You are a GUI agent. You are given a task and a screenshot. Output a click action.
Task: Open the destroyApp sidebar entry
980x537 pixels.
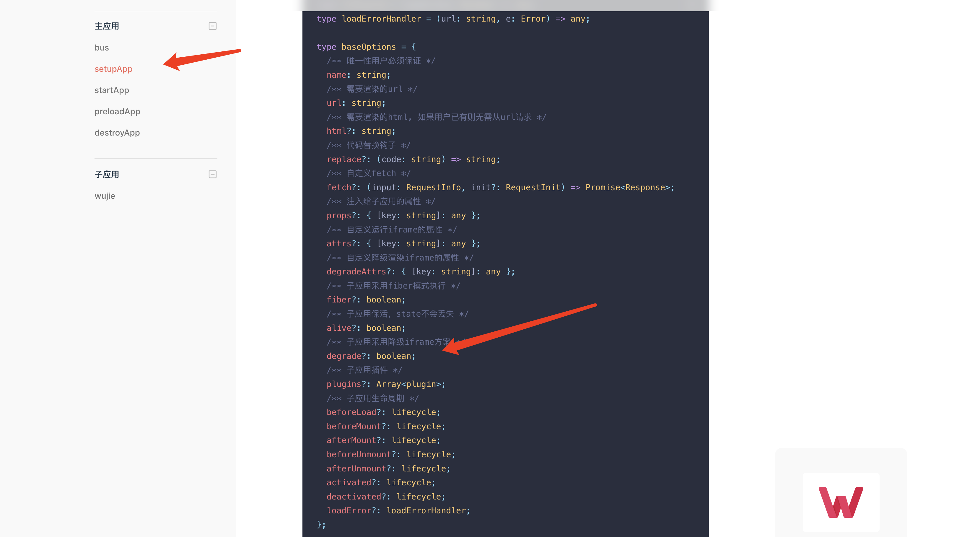coord(117,132)
